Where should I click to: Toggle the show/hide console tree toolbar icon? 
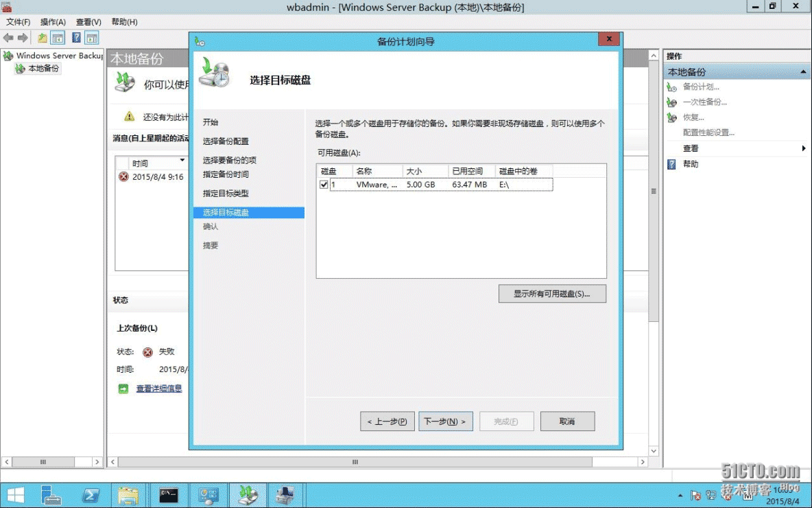pyautogui.click(x=58, y=38)
